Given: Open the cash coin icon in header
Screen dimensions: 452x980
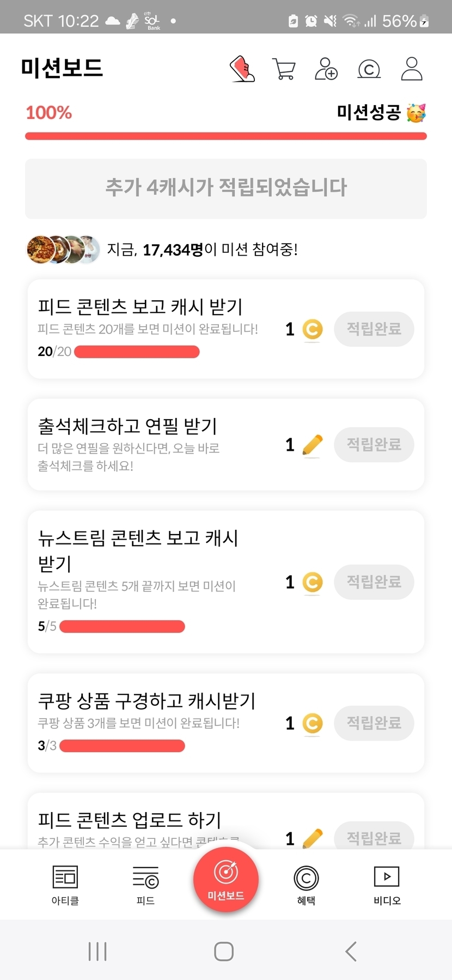Looking at the screenshot, I should (369, 69).
